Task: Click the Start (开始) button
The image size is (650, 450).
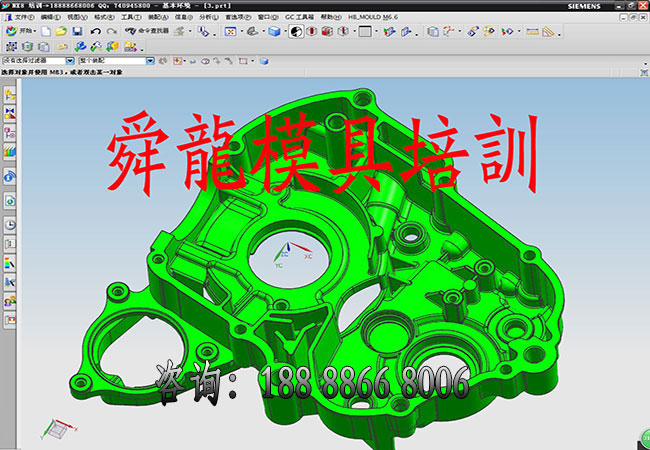Action: click(20, 32)
